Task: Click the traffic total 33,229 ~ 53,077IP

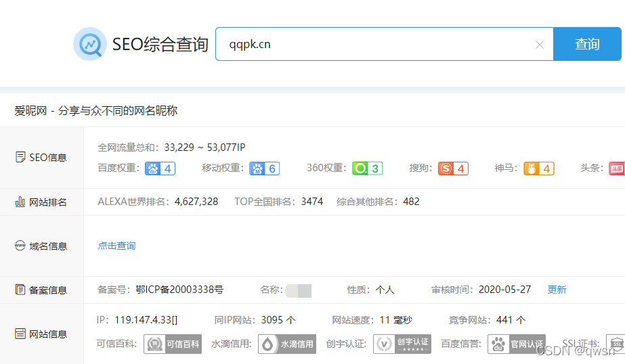Action: [x=205, y=147]
